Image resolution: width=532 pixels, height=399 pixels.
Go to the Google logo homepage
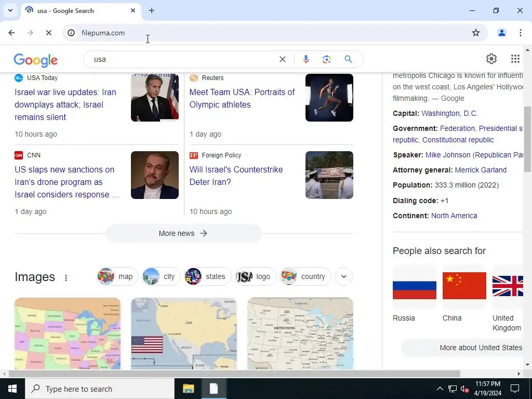(x=36, y=60)
